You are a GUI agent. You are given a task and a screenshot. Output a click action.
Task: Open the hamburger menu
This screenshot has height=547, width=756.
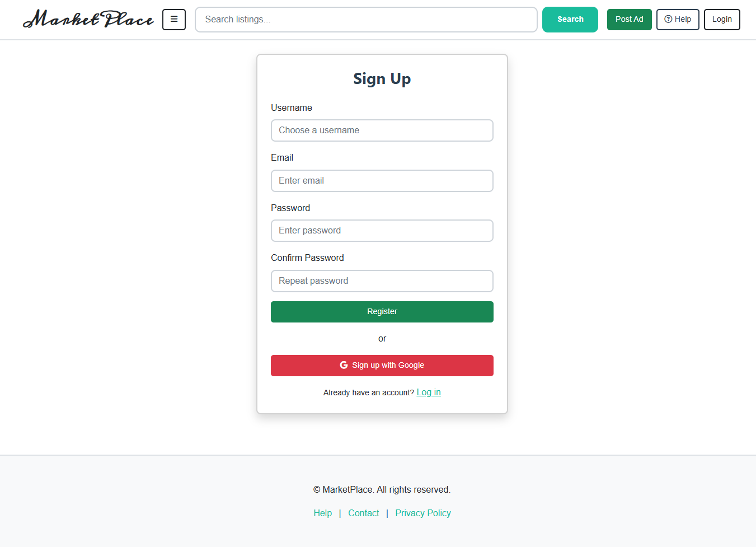click(174, 20)
